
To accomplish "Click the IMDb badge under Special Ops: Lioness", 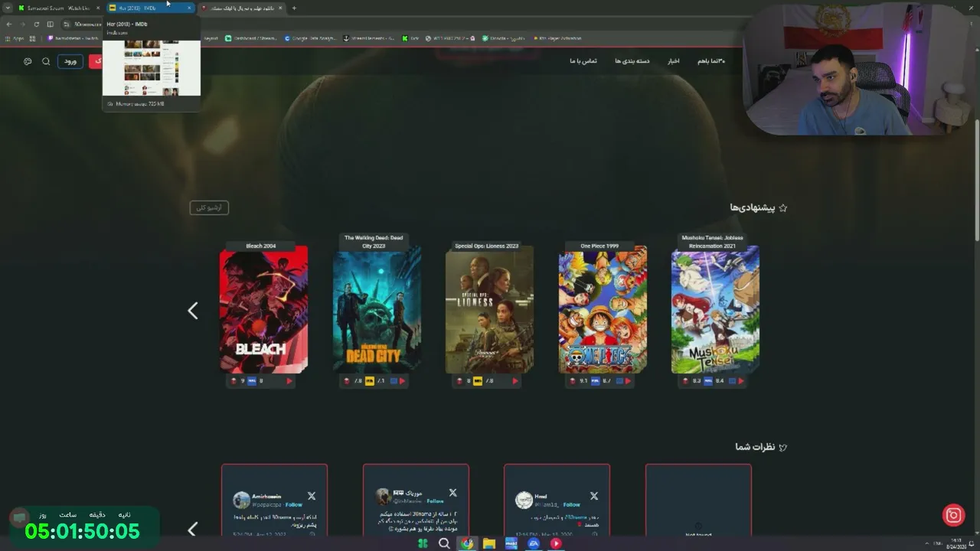I will [x=478, y=381].
